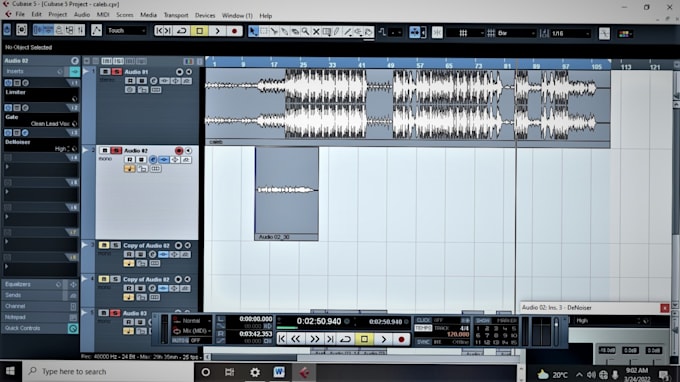Toggle Solo on Audio 02 track
The width and height of the screenshot is (680, 382).
tap(116, 150)
